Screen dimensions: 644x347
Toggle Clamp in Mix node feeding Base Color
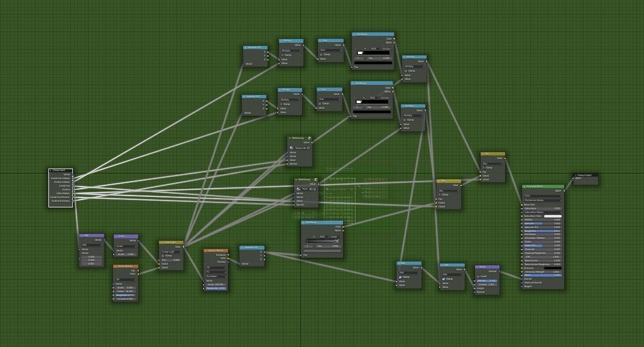(x=483, y=168)
